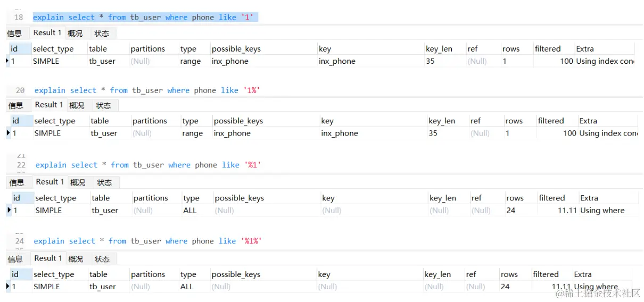This screenshot has width=644, height=302.
Task: Select filtered value 100 in line 20 result
Action: [569, 133]
